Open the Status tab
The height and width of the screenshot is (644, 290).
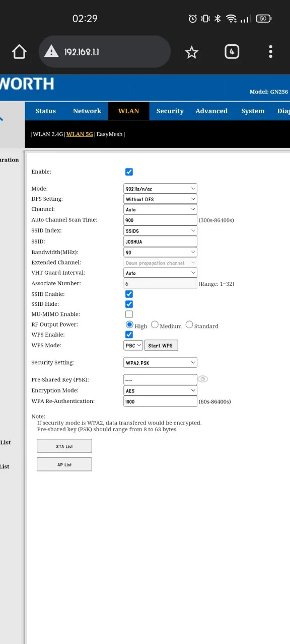coord(45,111)
